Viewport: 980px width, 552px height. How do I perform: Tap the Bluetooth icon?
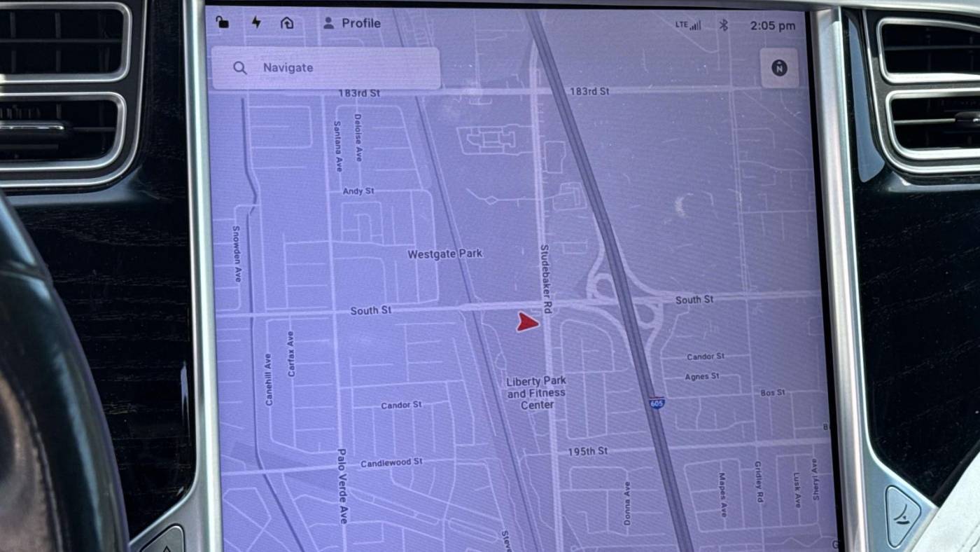pyautogui.click(x=724, y=25)
